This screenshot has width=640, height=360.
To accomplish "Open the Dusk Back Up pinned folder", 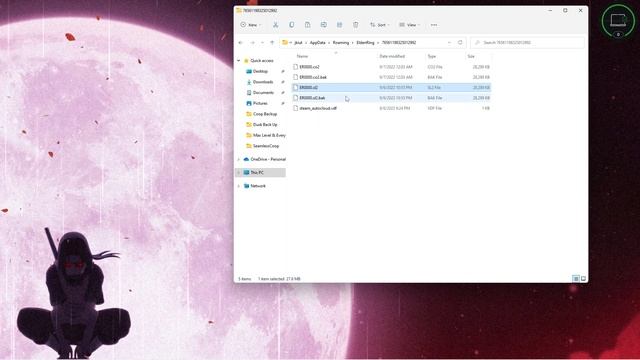I will [x=264, y=124].
